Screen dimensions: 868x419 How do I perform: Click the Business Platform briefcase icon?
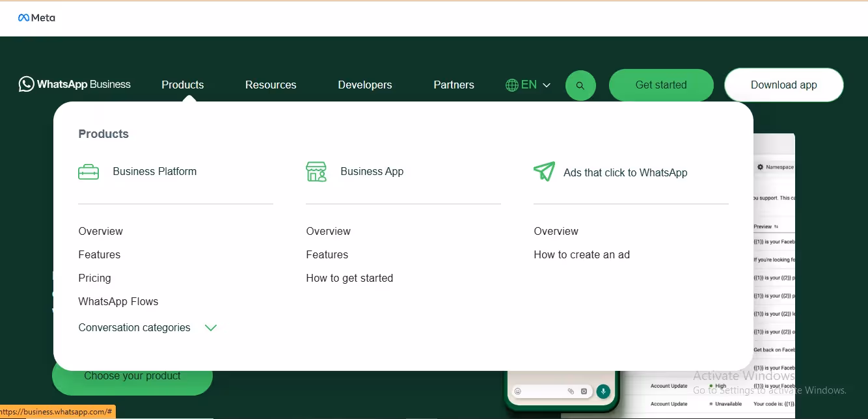pos(88,172)
